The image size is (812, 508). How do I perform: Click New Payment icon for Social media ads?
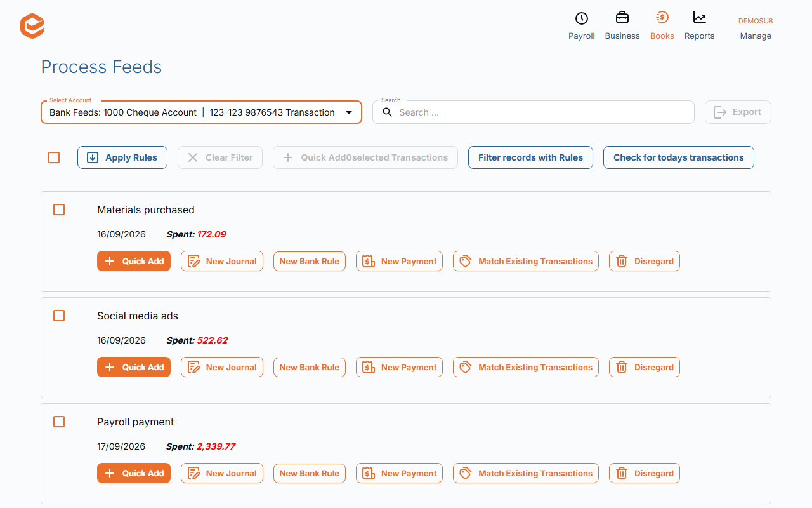369,367
